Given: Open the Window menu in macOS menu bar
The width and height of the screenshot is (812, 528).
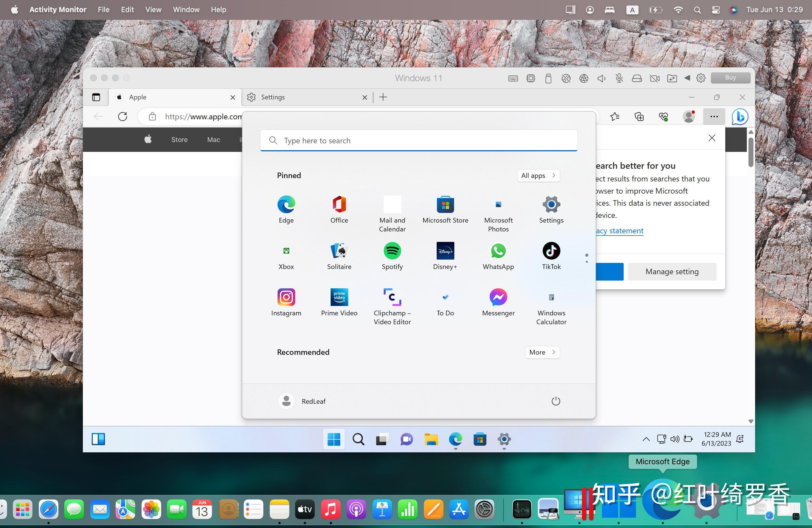Looking at the screenshot, I should [x=186, y=10].
